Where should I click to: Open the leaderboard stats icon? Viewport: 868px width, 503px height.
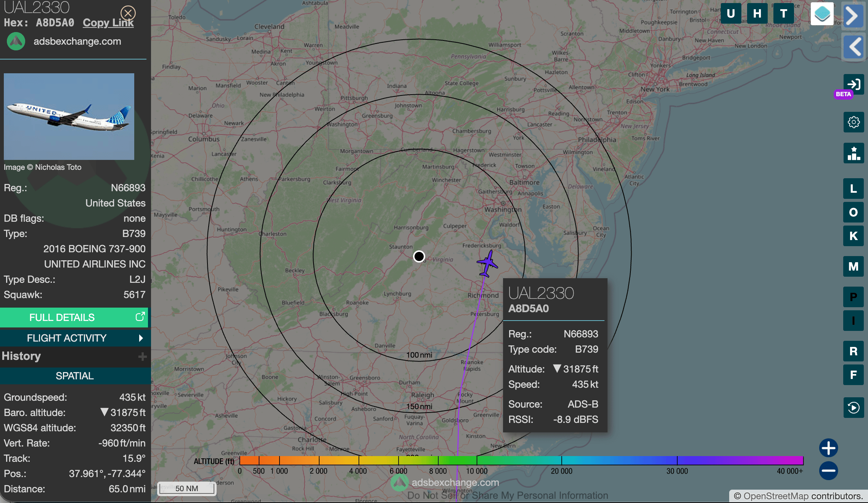pyautogui.click(x=854, y=153)
